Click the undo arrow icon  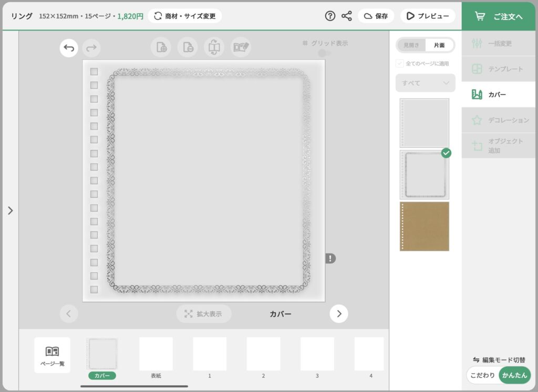click(69, 48)
